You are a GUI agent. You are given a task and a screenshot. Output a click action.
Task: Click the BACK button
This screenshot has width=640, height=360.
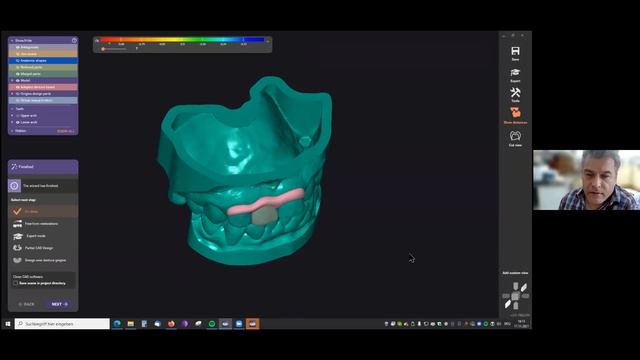pyautogui.click(x=27, y=304)
